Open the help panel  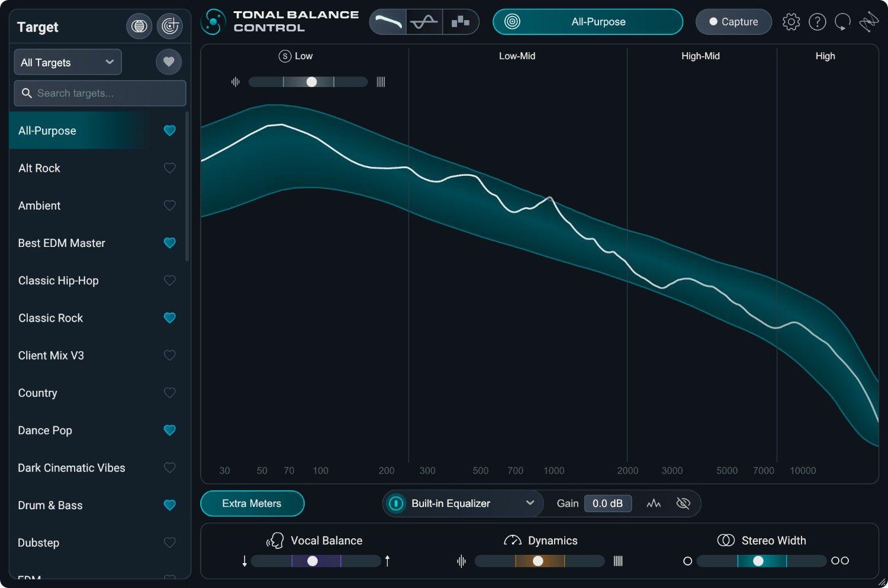(818, 21)
